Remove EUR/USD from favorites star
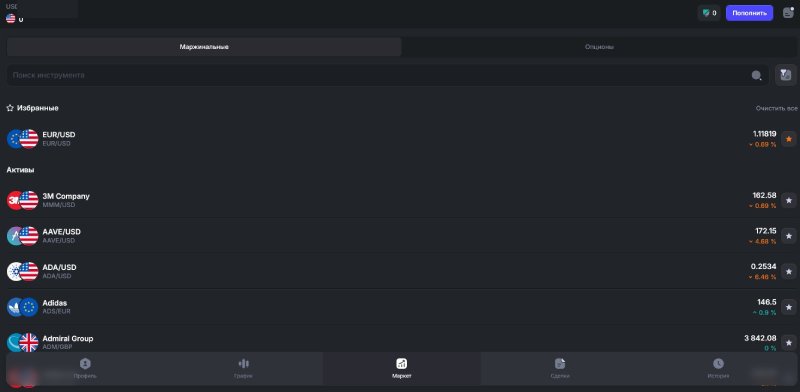The height and width of the screenshot is (392, 800). 789,139
